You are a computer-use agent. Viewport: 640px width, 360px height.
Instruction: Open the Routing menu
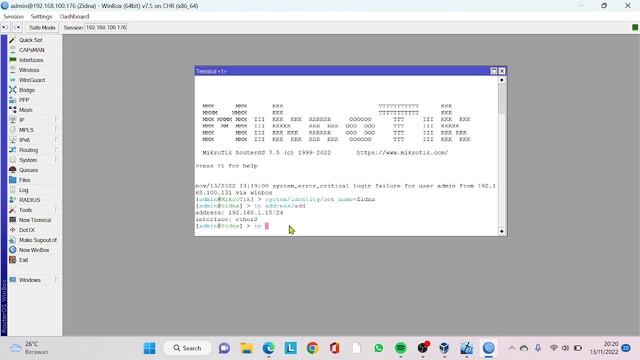[28, 150]
